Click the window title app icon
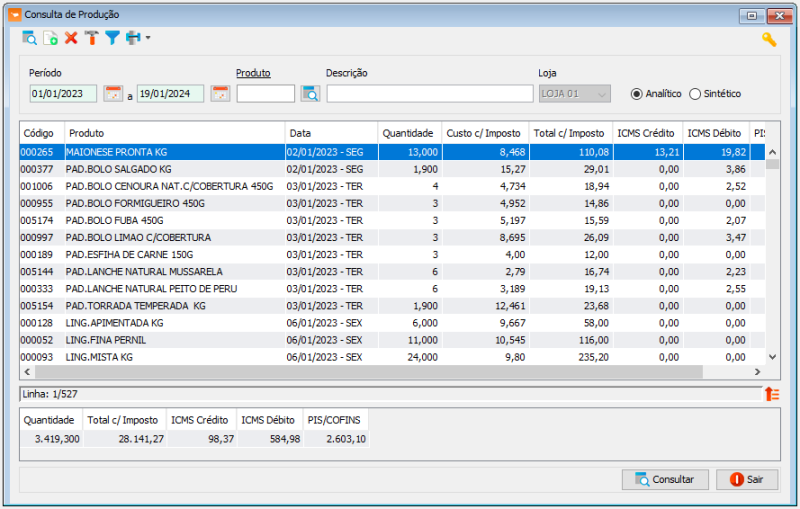800x509 pixels. (15, 15)
